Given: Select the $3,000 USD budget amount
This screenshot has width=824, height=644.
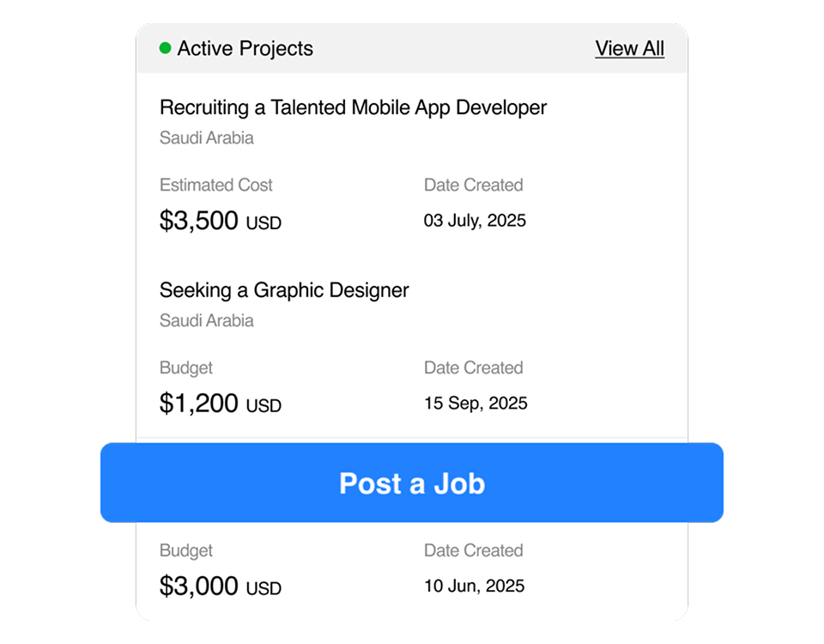Looking at the screenshot, I should point(221,586).
